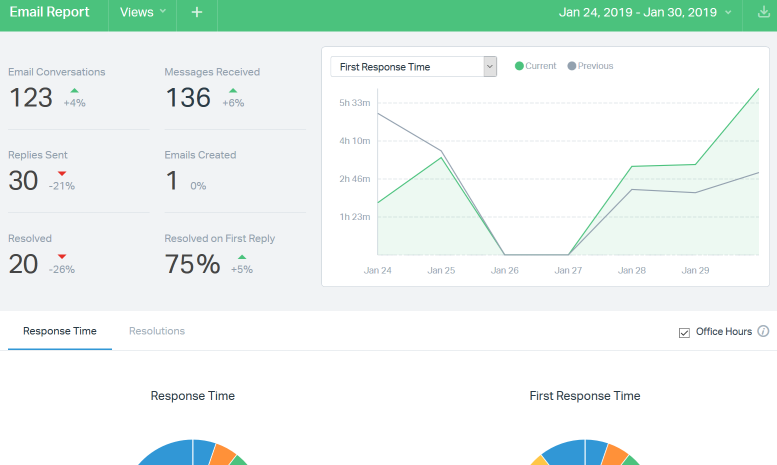The width and height of the screenshot is (777, 465).
Task: Select the Response Time tab
Action: 60,331
